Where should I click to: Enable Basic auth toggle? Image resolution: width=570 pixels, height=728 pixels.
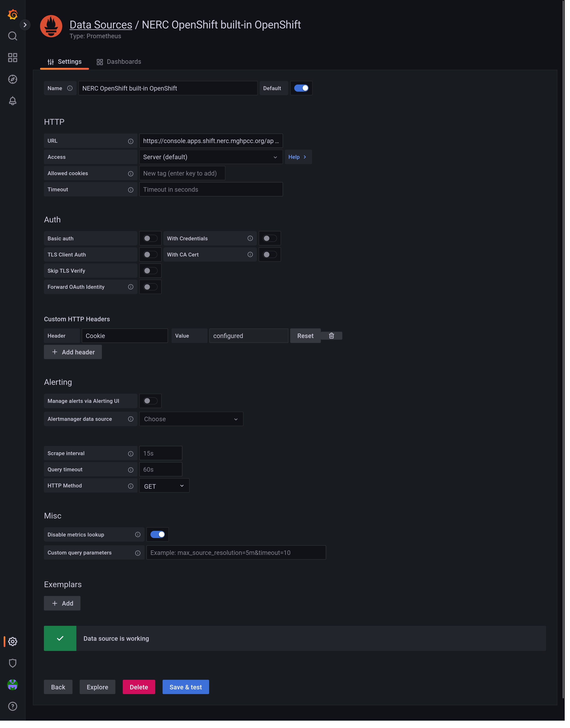[x=152, y=240]
